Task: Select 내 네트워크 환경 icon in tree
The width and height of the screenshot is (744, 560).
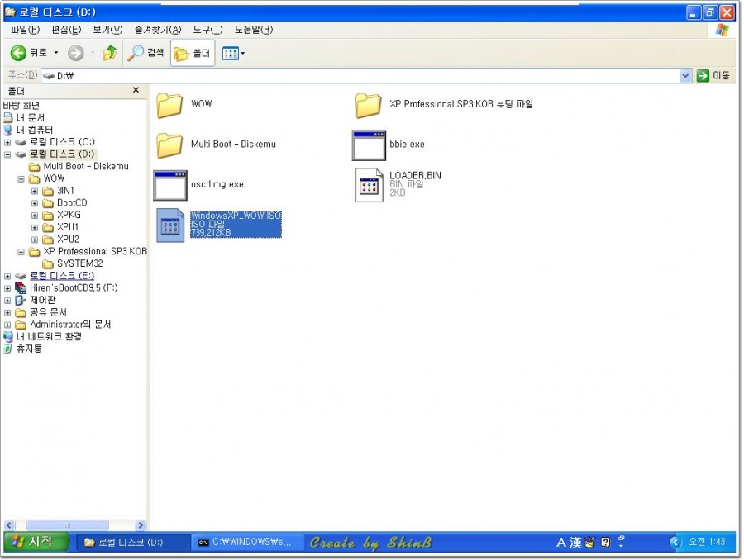Action: tap(8, 337)
